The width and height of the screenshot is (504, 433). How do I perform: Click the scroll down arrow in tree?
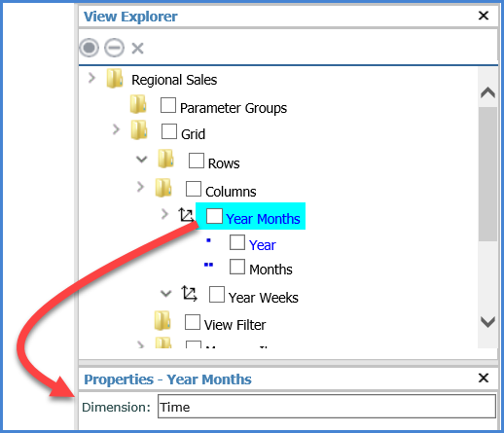click(487, 322)
